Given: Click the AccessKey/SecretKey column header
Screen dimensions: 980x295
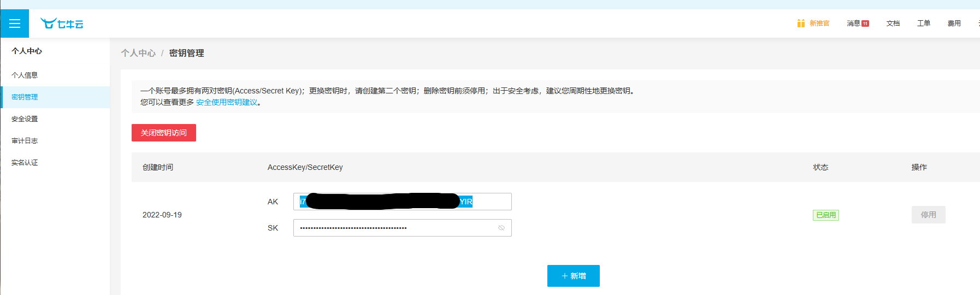Looking at the screenshot, I should (x=305, y=167).
